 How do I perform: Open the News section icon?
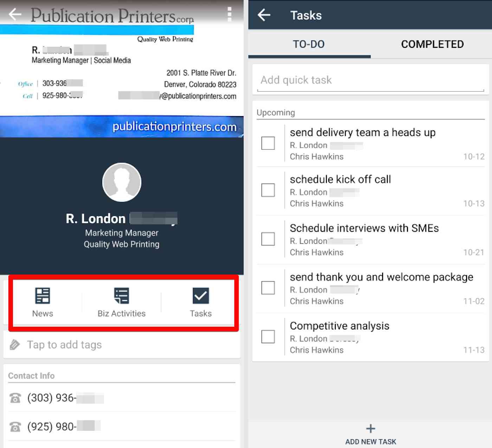tap(43, 295)
